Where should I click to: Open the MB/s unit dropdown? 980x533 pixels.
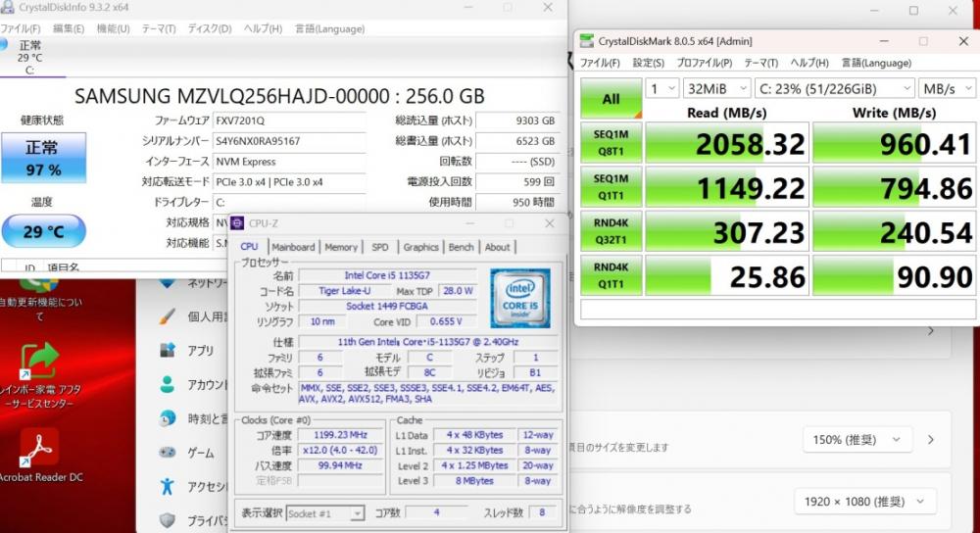tap(947, 89)
